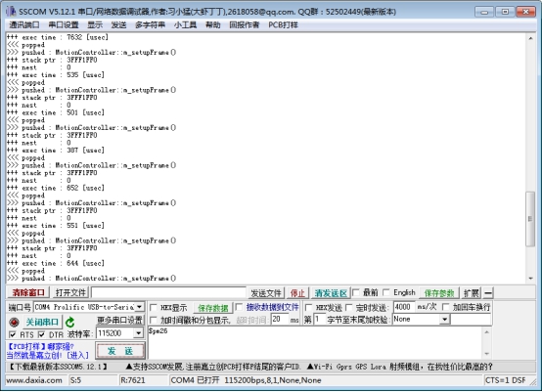The height and width of the screenshot is (392, 542).
Task: Click send box scroll down arrow
Action: pos(486,354)
